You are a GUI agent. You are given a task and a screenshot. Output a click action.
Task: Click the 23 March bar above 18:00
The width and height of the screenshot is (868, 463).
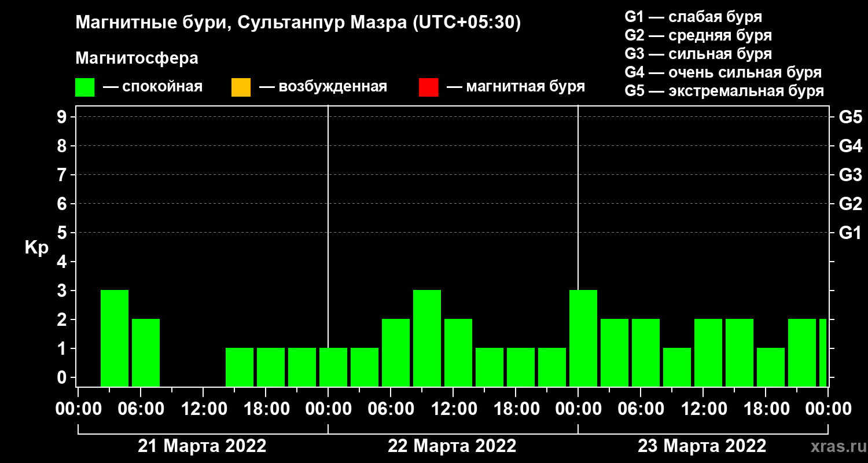(771, 368)
